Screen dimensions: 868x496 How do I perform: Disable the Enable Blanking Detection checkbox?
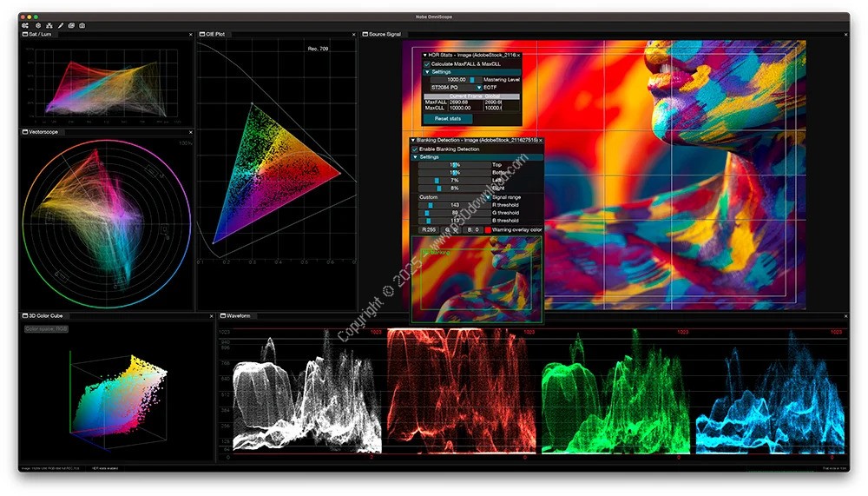[415, 149]
